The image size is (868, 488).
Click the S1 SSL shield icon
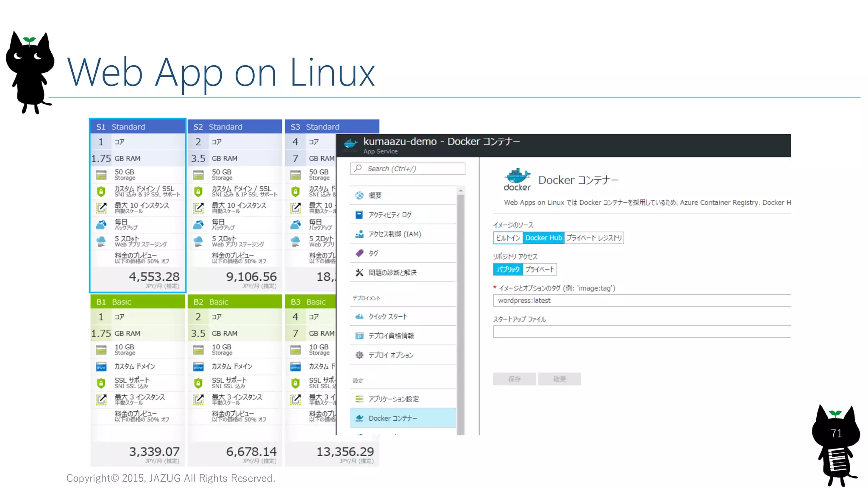click(x=101, y=191)
